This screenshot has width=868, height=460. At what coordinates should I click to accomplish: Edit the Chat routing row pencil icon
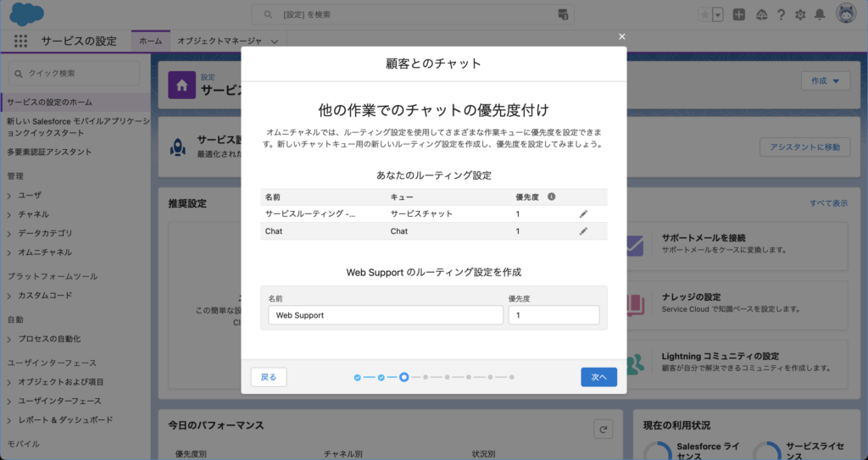click(x=583, y=230)
